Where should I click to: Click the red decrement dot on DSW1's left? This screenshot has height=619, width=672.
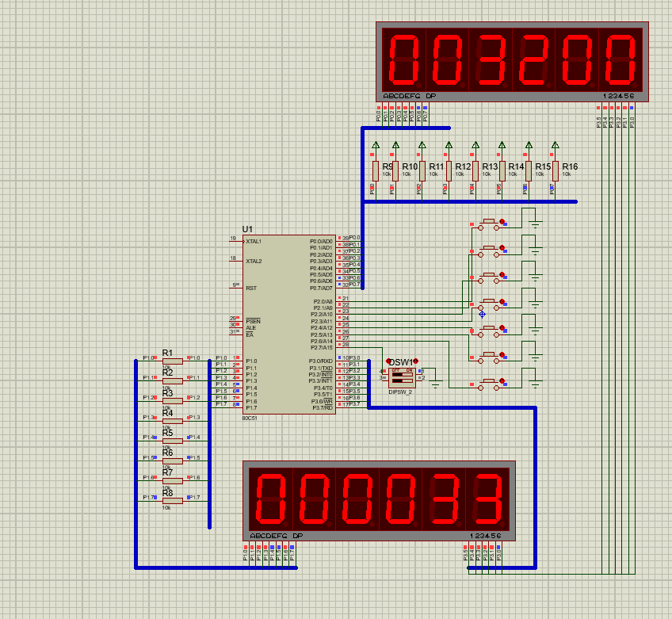point(389,361)
